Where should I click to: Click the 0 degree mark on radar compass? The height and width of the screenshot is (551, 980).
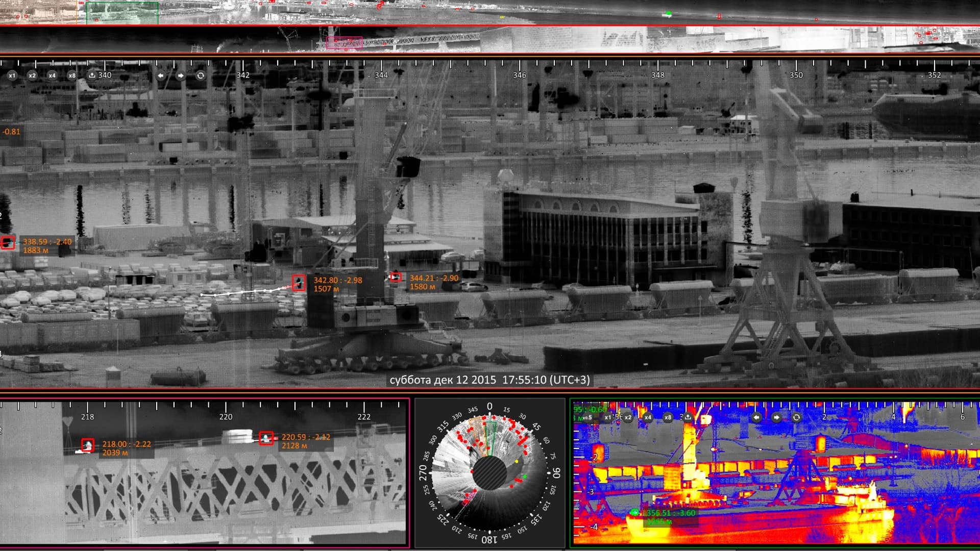pyautogui.click(x=489, y=406)
